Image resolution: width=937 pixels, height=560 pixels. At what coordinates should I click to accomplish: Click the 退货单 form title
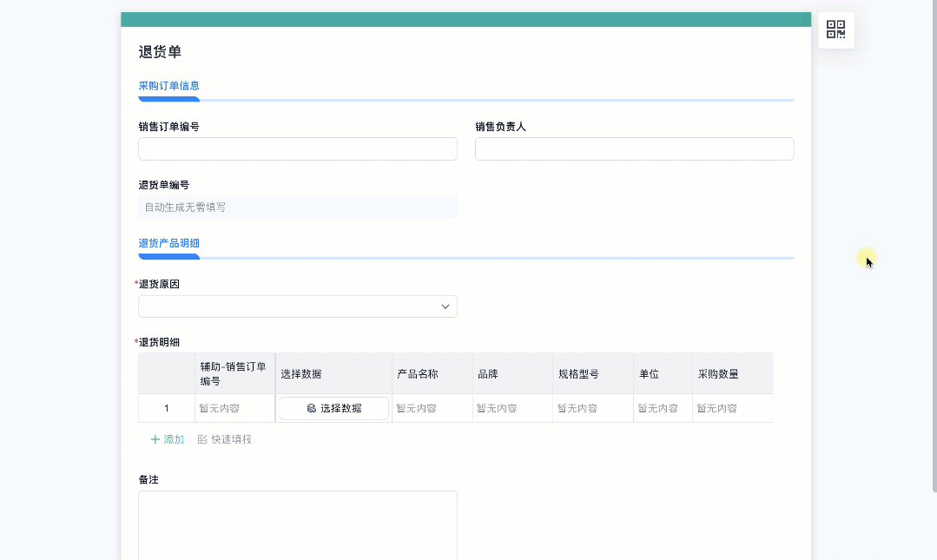tap(160, 52)
